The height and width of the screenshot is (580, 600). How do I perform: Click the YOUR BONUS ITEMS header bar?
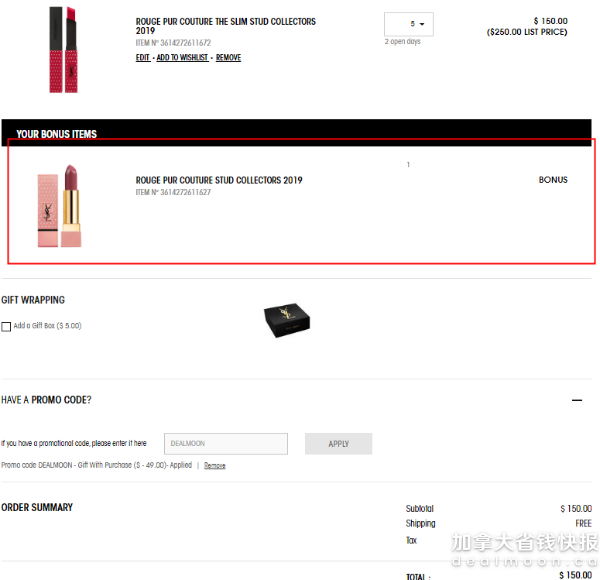pos(297,133)
